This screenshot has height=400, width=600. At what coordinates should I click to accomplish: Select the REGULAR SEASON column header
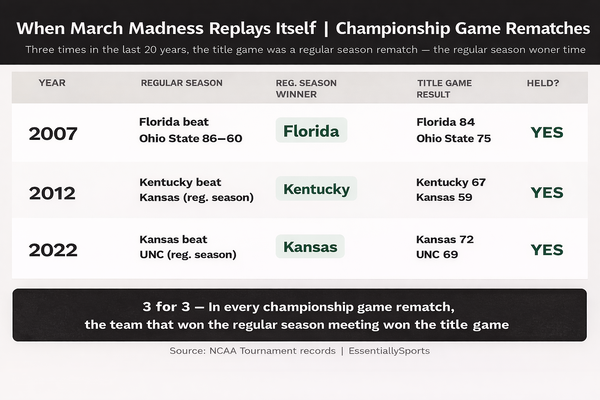click(182, 82)
